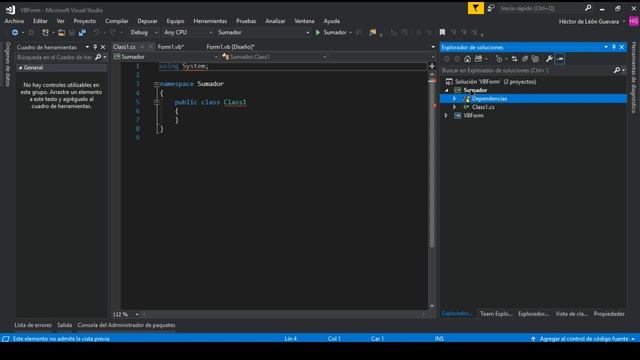Click the show all files icon in Solution Explorer

point(536,59)
